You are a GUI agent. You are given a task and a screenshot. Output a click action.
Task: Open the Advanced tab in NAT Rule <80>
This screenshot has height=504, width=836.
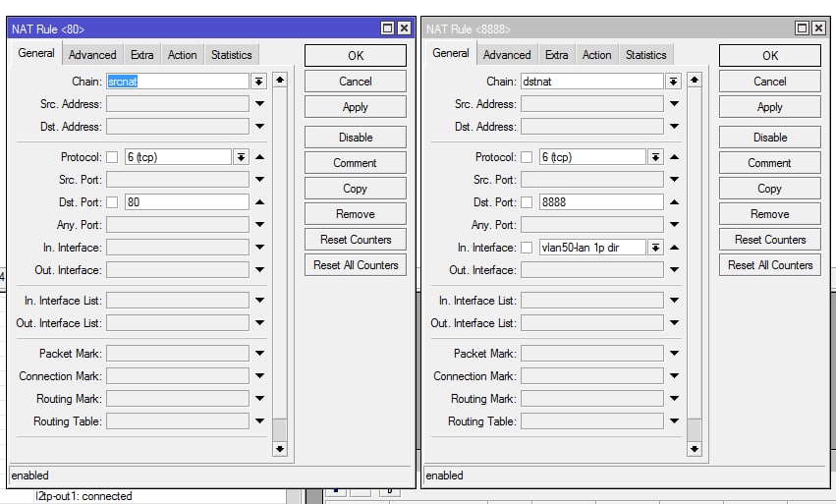coord(92,54)
